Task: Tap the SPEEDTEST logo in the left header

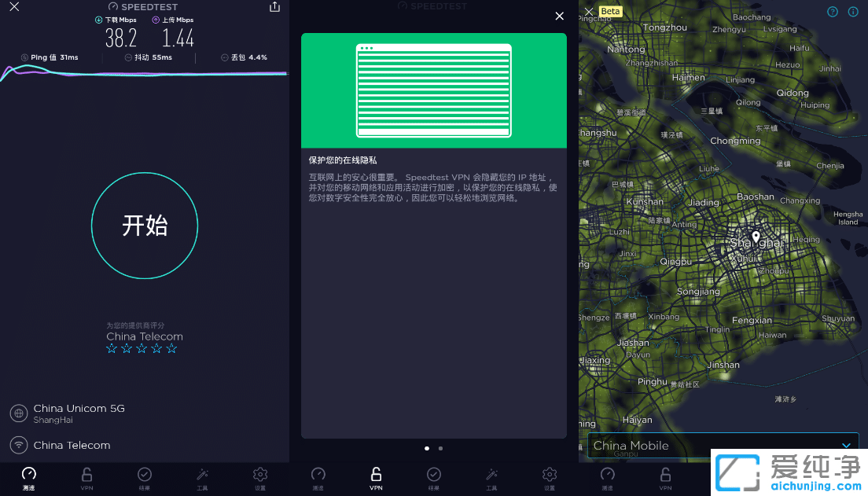Action: pos(143,6)
